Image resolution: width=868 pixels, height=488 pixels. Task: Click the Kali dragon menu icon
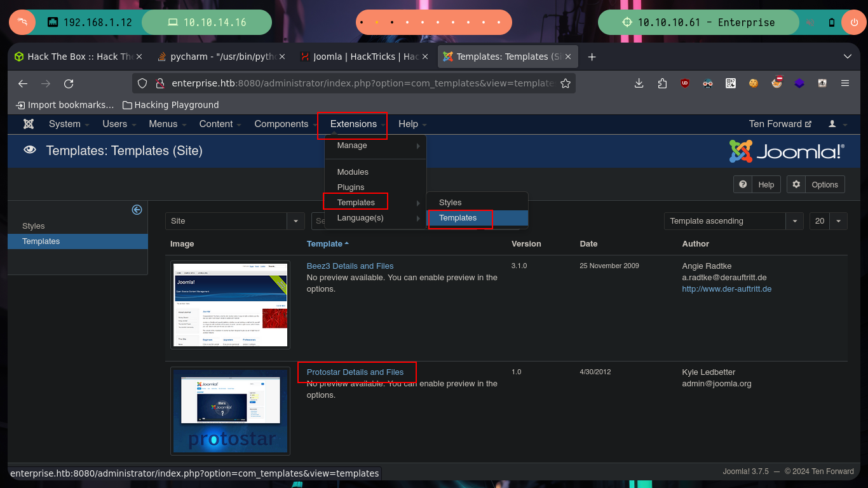(22, 22)
